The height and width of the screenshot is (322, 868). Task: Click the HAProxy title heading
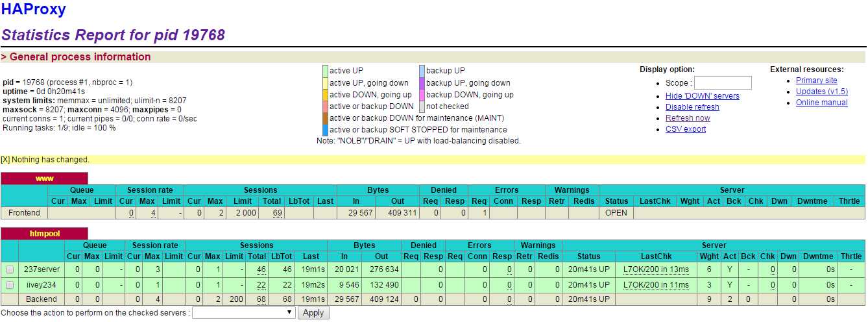[x=33, y=10]
